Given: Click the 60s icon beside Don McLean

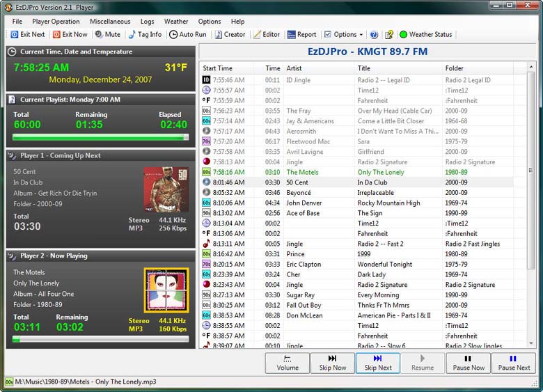Looking at the screenshot, I should click(206, 315).
